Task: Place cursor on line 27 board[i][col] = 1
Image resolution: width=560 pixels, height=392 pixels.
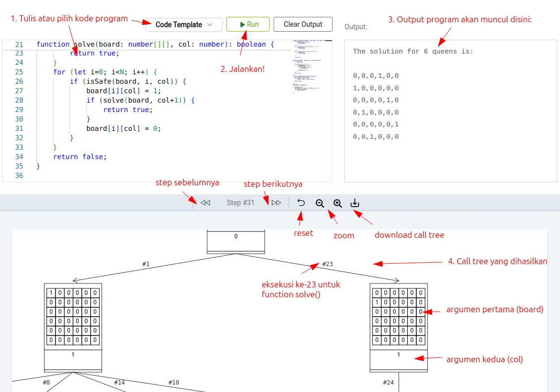Action: point(123,91)
